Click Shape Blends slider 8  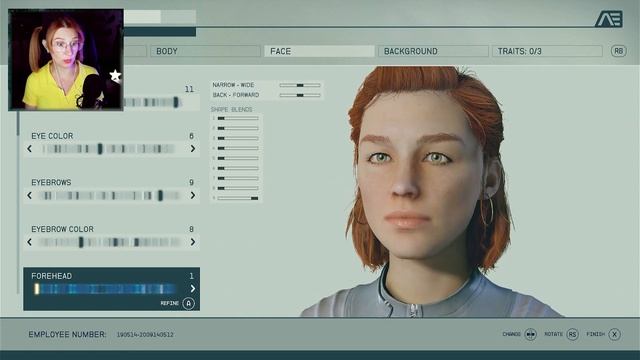pos(238,188)
